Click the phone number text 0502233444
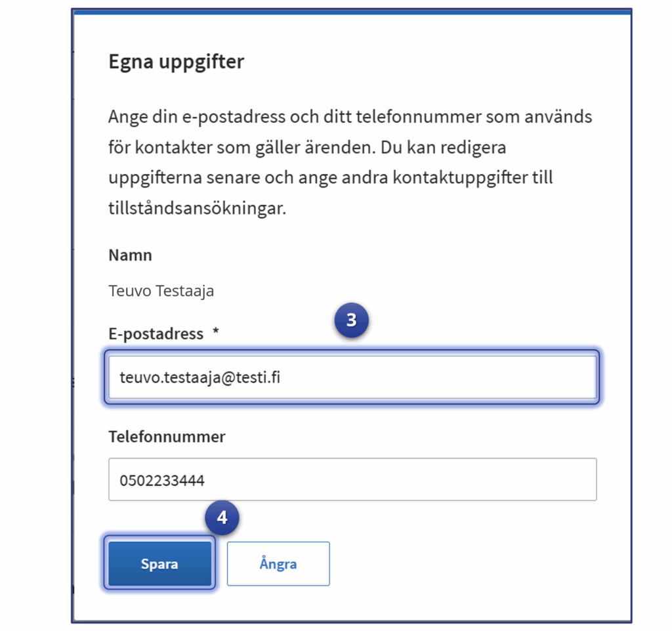This screenshot has width=672, height=631. click(x=162, y=481)
